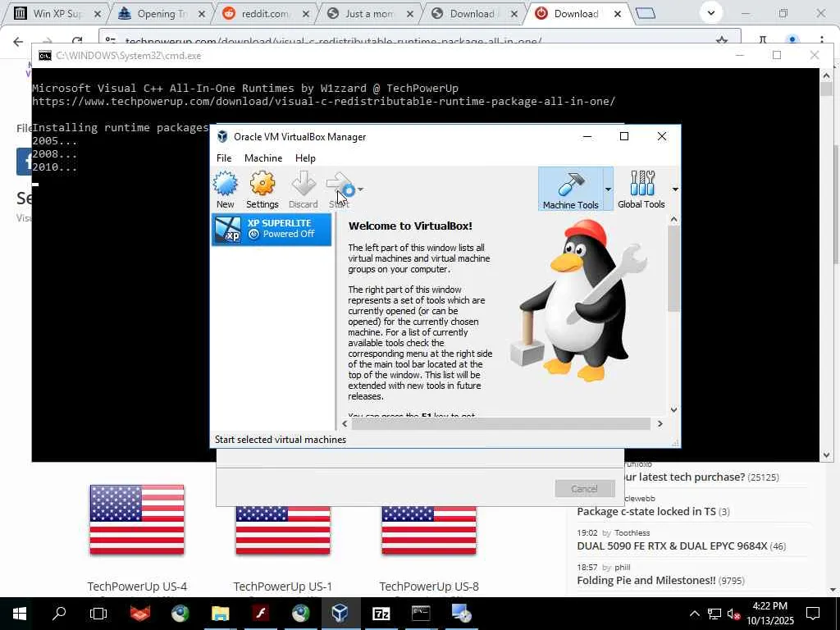Viewport: 840px width, 630px height.
Task: Expand the Start button dropdown arrow
Action: (361, 189)
